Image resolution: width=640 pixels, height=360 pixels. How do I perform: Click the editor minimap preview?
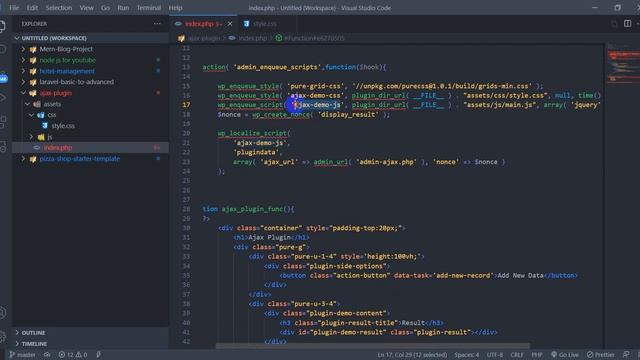click(x=623, y=65)
